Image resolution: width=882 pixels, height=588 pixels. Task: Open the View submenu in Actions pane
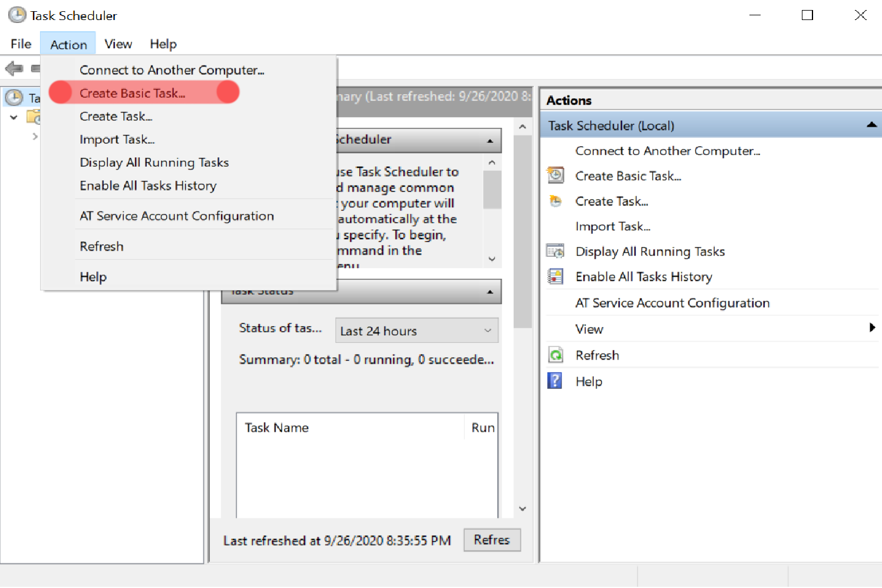click(712, 329)
